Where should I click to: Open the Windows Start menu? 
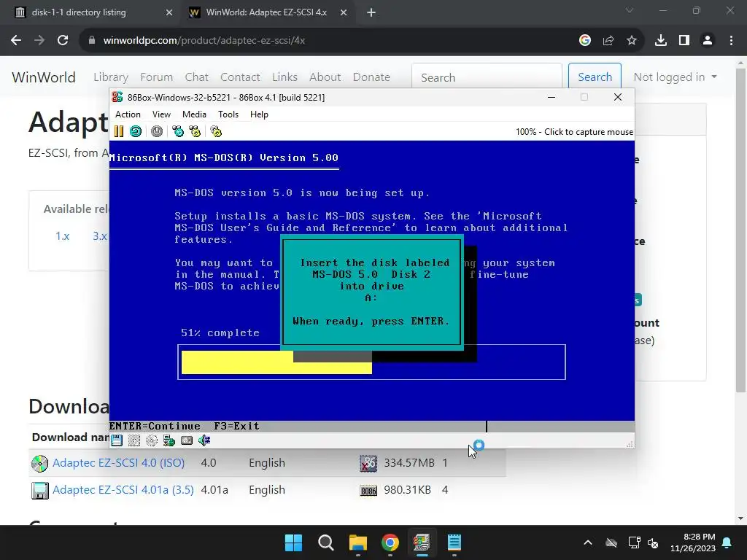coord(293,542)
